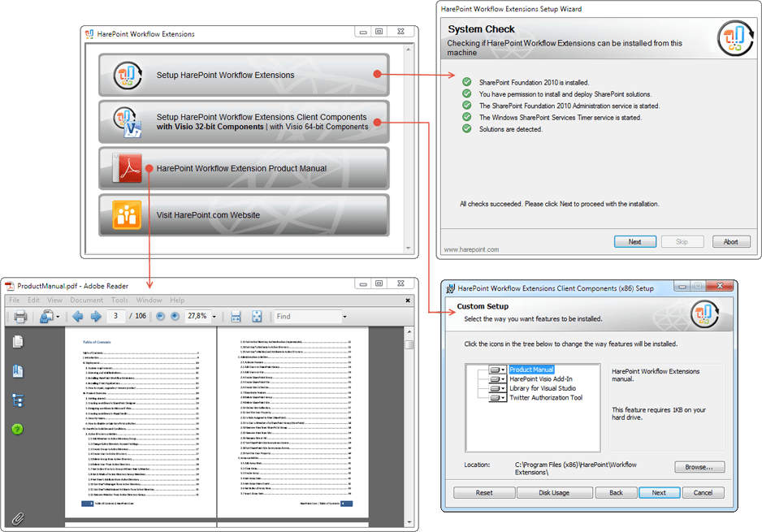Select the Twitter Authorization Tool tree item
Image resolution: width=762 pixels, height=532 pixels.
coord(546,397)
